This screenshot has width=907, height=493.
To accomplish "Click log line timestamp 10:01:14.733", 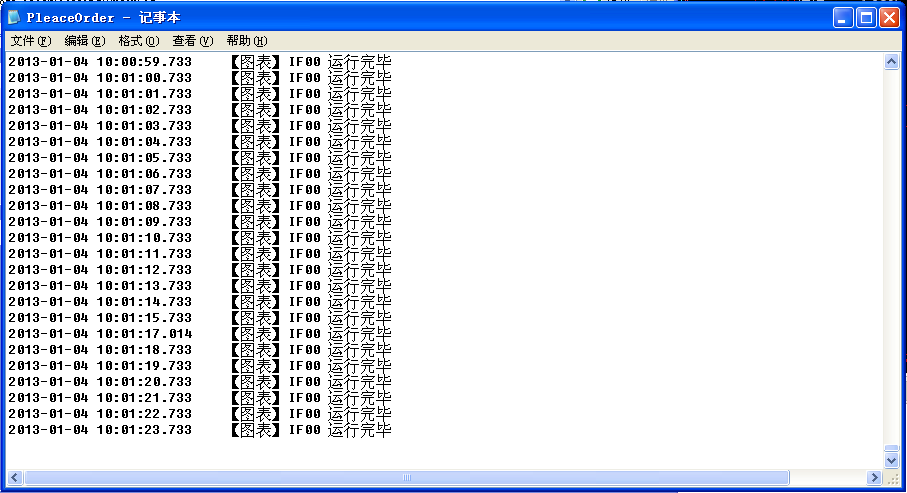I will coord(143,302).
